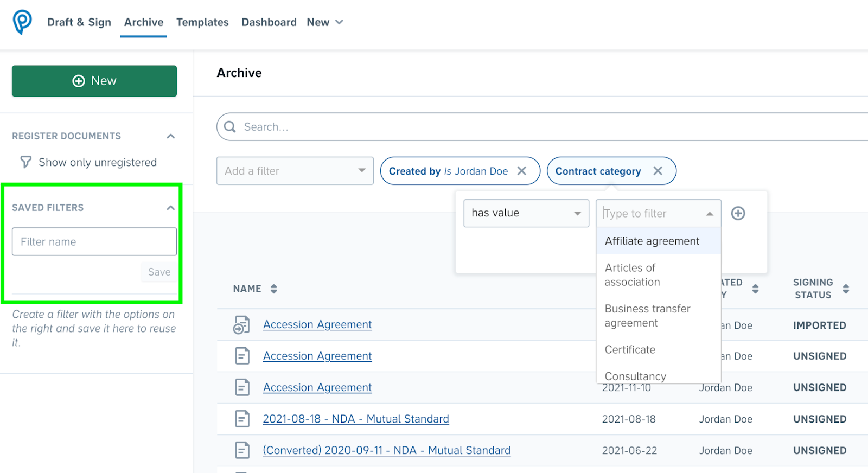
Task: Focus the Filter name input field
Action: (94, 241)
